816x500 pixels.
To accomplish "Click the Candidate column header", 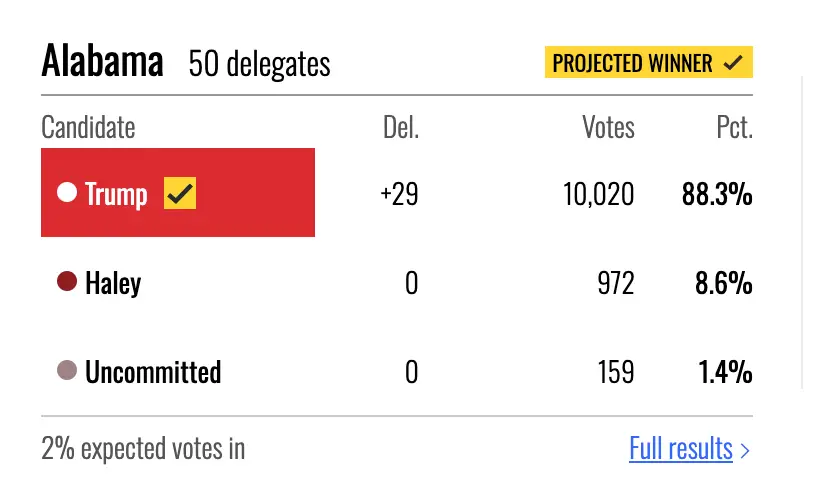I will tap(88, 127).
